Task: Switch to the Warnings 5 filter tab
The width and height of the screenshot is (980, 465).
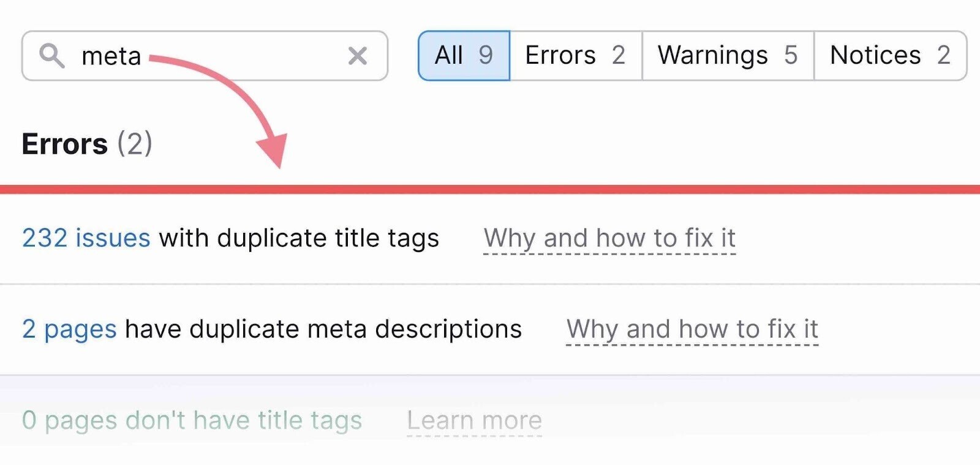Action: [x=727, y=55]
